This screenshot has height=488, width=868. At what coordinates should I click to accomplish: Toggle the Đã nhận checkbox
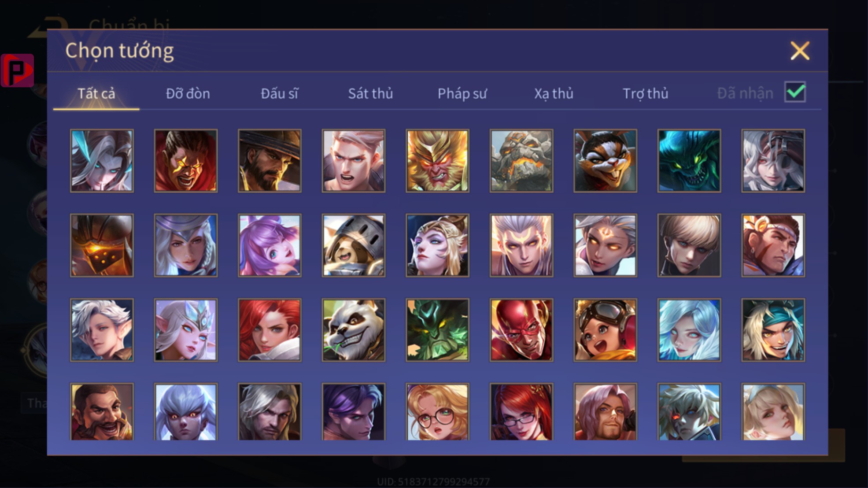[x=795, y=92]
